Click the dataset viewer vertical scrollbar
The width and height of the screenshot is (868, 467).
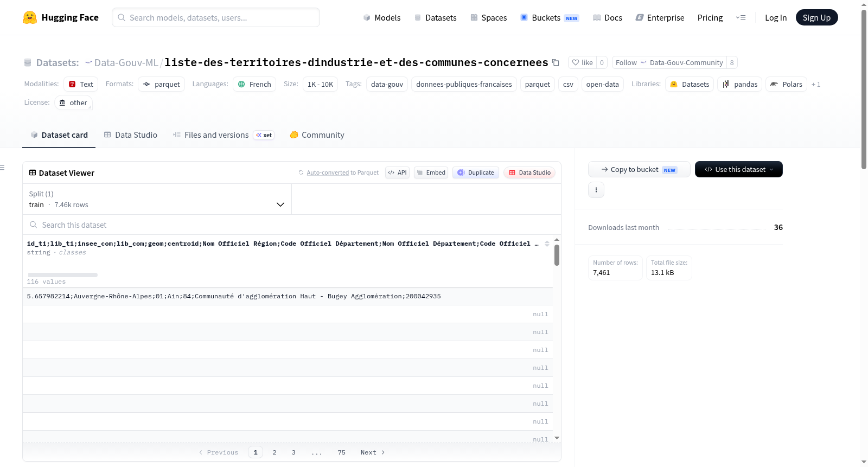(557, 255)
